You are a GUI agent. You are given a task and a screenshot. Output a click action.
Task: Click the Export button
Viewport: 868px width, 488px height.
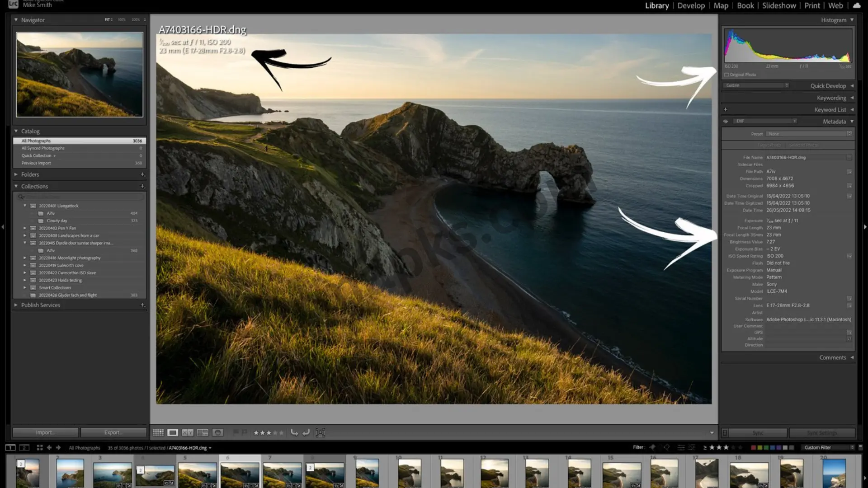click(x=113, y=432)
